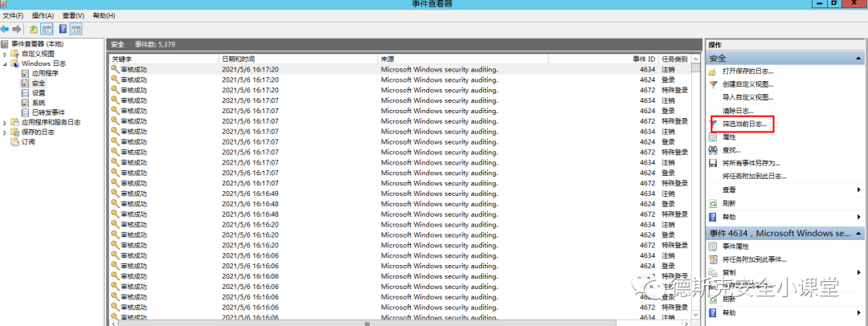The image size is (868, 326).
Task: Open the 订阅 node in tree
Action: (x=28, y=142)
